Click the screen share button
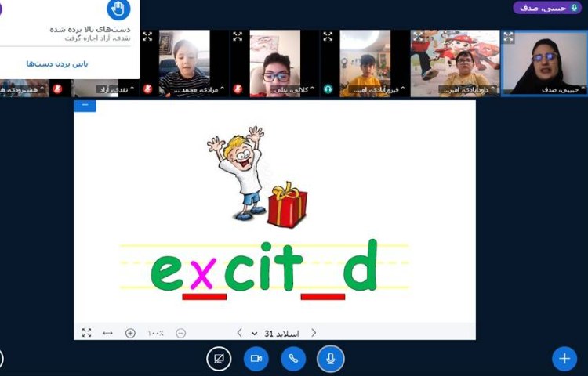588x376 pixels. (x=219, y=358)
